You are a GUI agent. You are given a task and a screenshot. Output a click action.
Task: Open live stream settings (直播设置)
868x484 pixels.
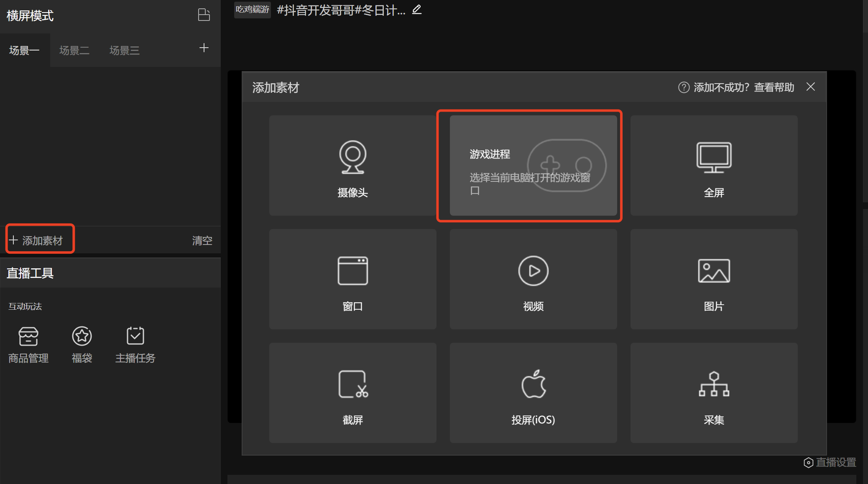point(830,462)
